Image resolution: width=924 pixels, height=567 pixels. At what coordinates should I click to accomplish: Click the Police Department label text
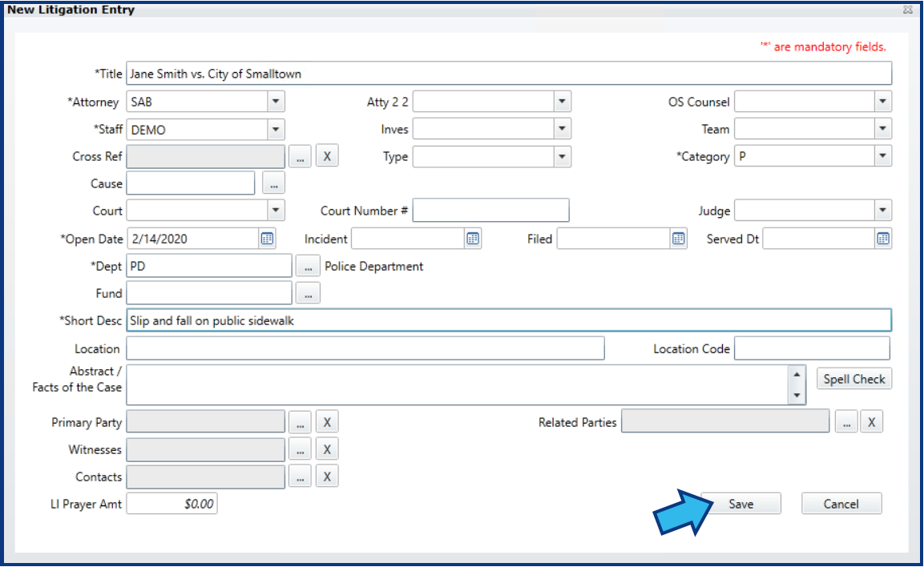click(x=373, y=267)
